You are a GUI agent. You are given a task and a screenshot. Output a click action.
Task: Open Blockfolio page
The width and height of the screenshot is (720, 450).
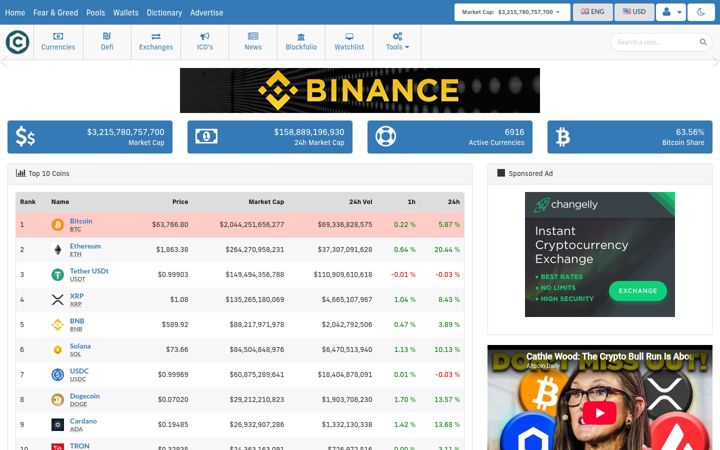(x=301, y=42)
